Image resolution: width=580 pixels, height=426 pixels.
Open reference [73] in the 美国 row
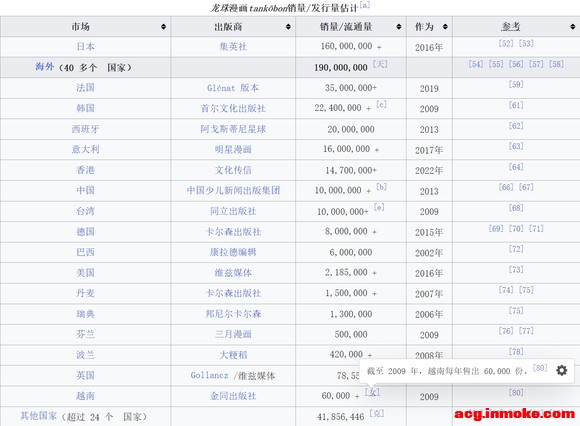pyautogui.click(x=516, y=270)
